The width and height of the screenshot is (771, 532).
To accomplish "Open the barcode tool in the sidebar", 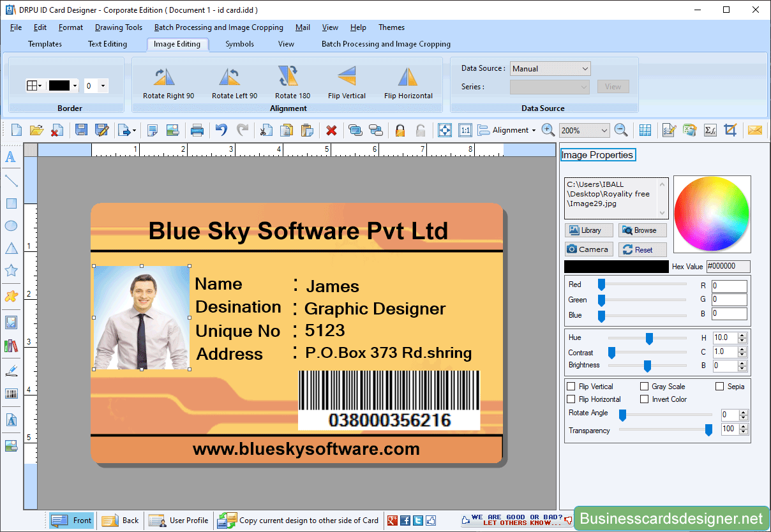I will click(x=11, y=393).
